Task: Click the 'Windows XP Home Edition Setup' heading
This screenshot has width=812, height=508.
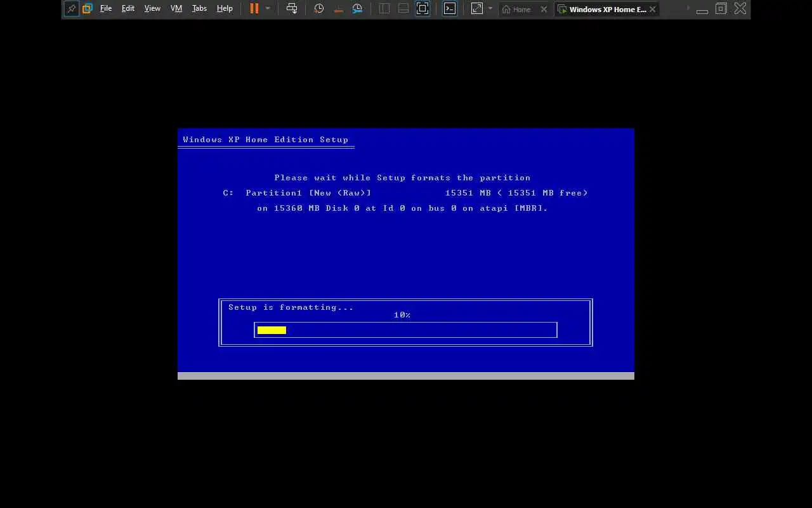Action: tap(266, 140)
